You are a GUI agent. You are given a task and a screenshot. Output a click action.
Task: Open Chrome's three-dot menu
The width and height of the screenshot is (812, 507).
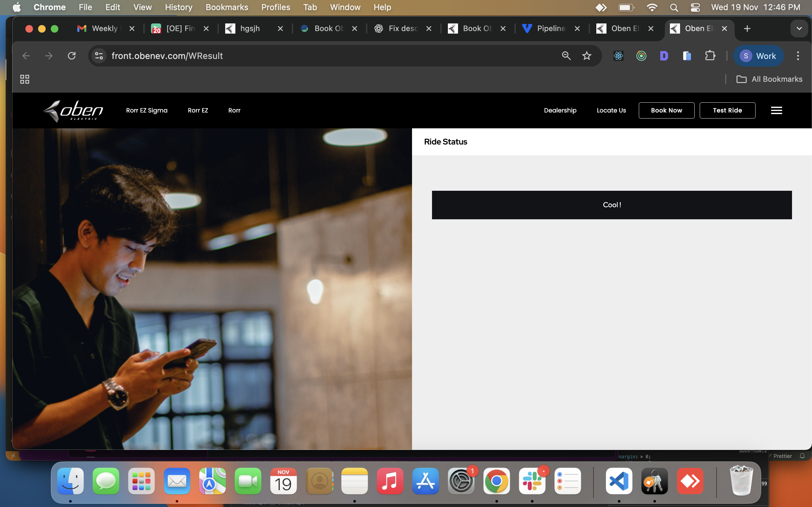tap(798, 56)
